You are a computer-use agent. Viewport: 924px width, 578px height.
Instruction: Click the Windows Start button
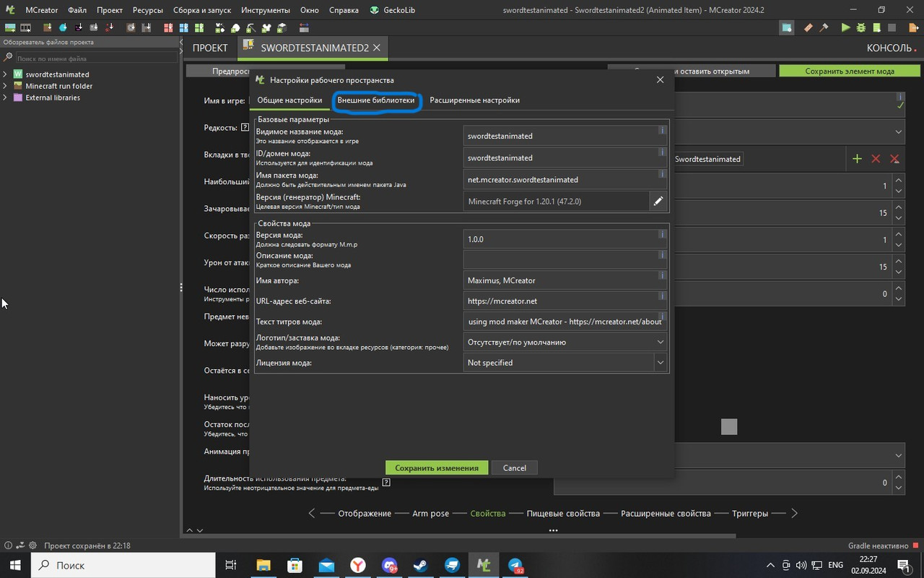tap(15, 565)
